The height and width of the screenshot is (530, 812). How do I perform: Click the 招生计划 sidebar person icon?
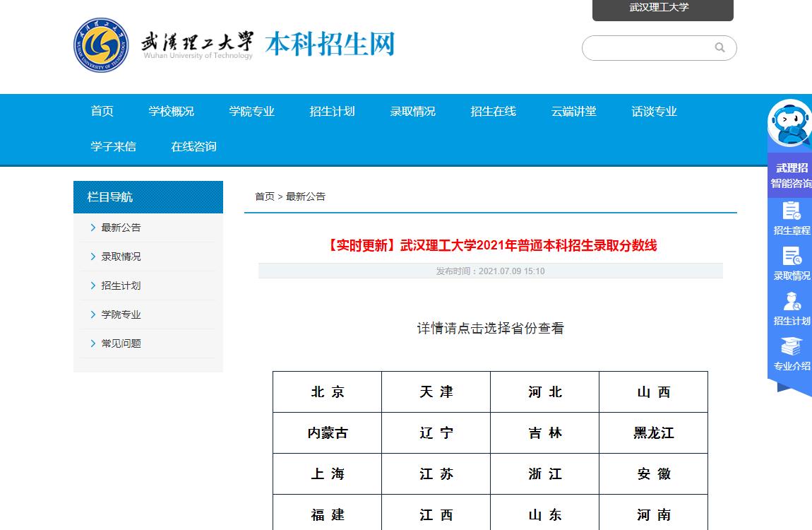tap(792, 301)
